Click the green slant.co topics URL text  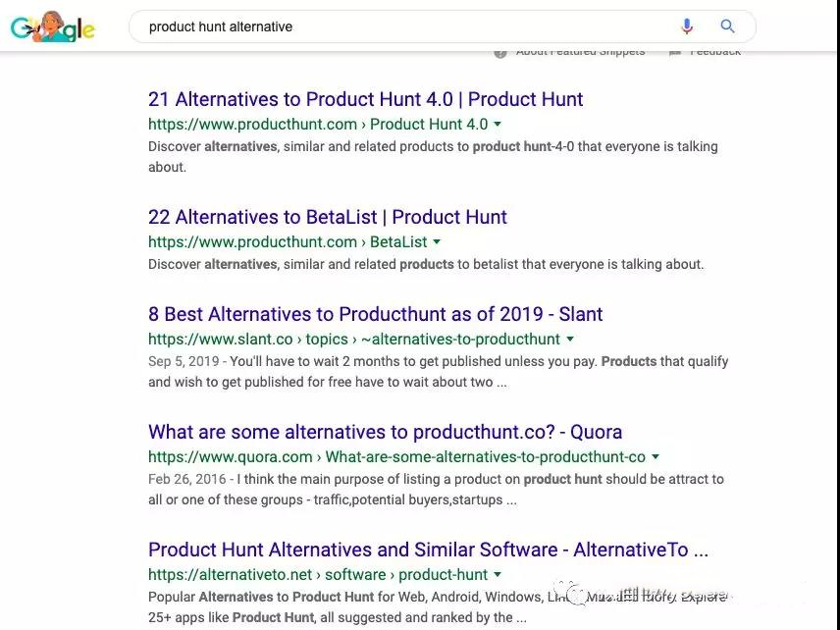click(354, 340)
